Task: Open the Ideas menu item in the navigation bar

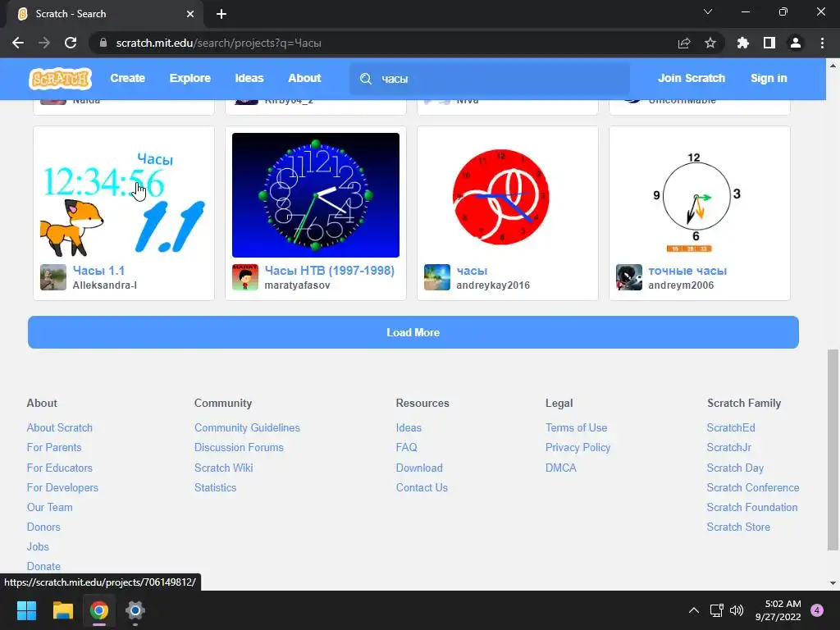Action: click(249, 78)
